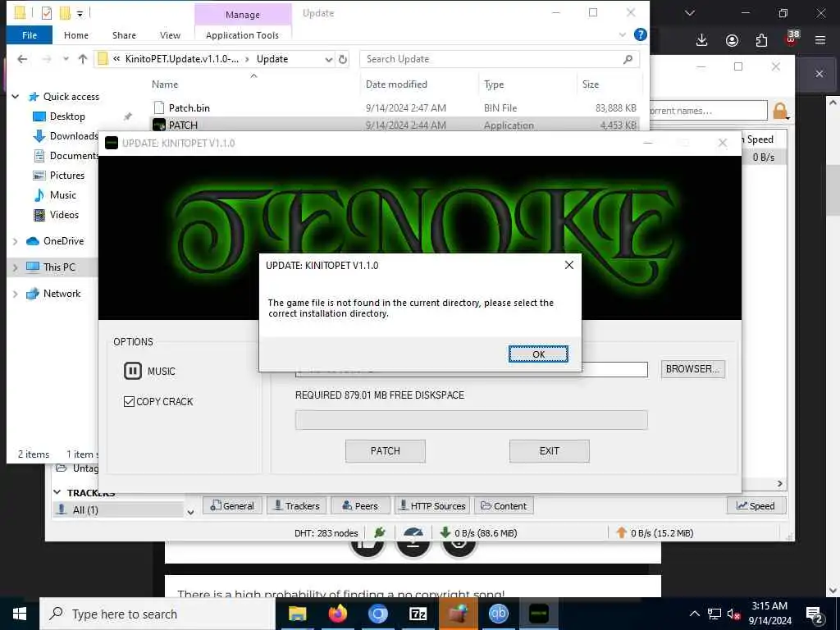Click the EXIT button in the updater
Viewport: 840px width, 630px height.
click(549, 451)
